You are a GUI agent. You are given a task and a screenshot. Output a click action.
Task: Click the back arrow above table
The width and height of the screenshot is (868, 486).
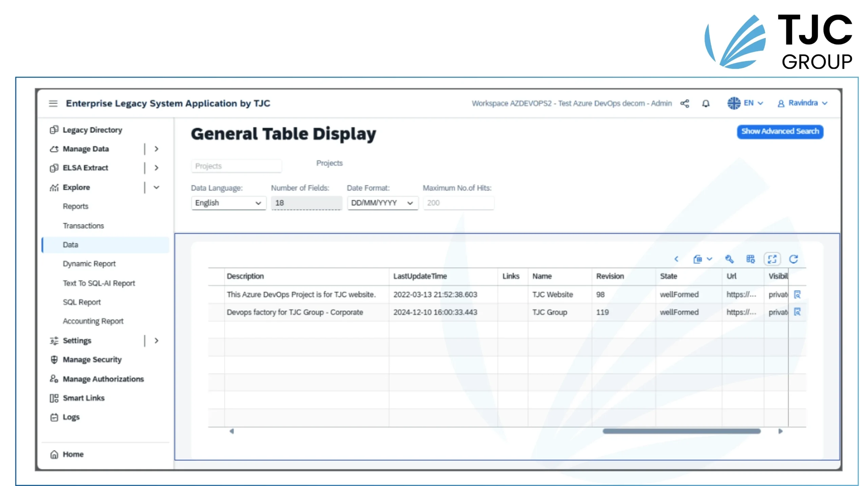[676, 259]
